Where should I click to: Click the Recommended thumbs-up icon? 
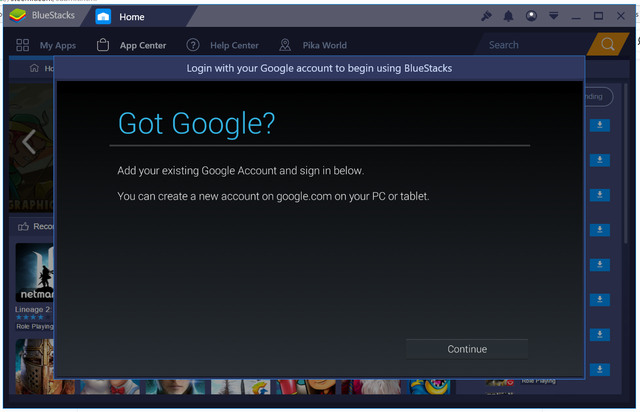tap(23, 226)
